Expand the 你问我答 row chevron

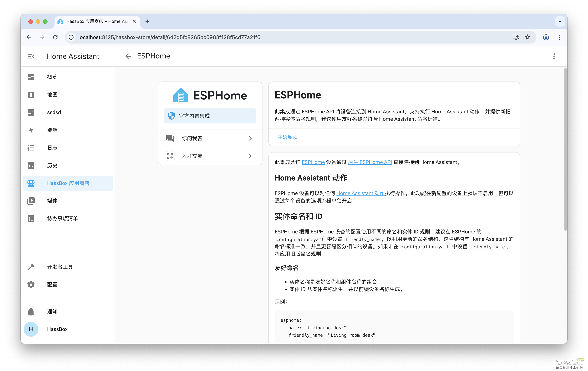tap(250, 138)
